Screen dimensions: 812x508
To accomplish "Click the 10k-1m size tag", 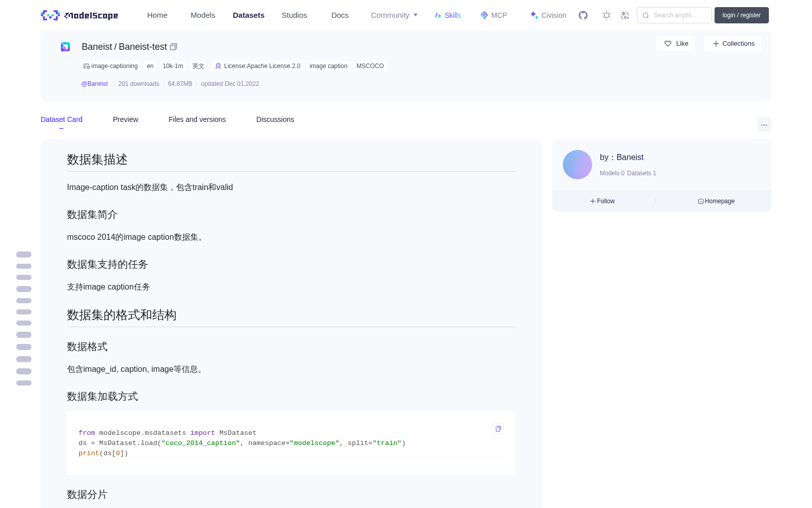I will (173, 66).
